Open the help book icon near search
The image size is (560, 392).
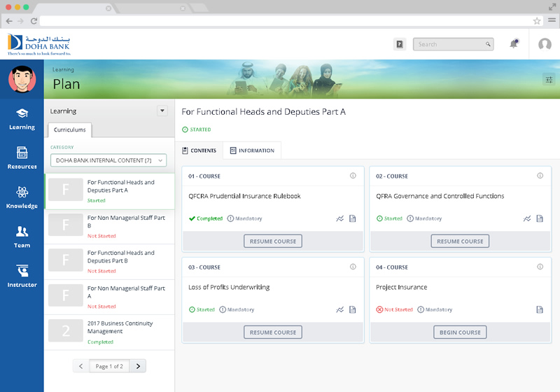pos(400,44)
